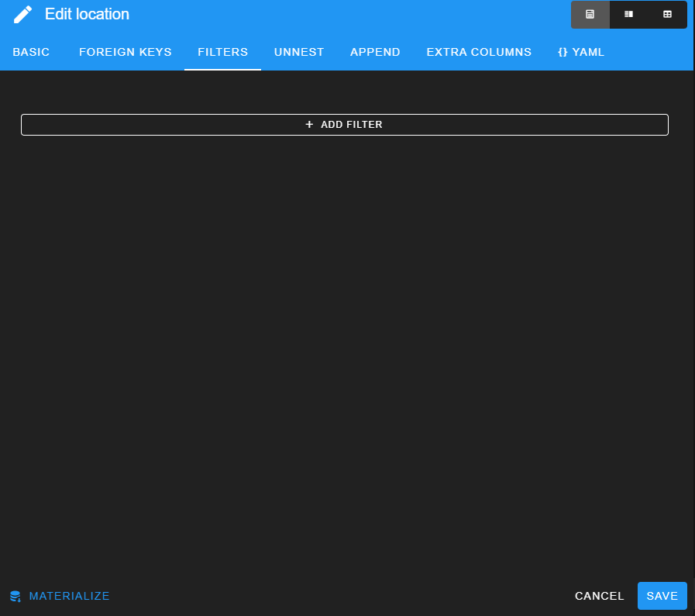This screenshot has height=616, width=695.
Task: Switch to the form view layout icon
Action: click(590, 15)
